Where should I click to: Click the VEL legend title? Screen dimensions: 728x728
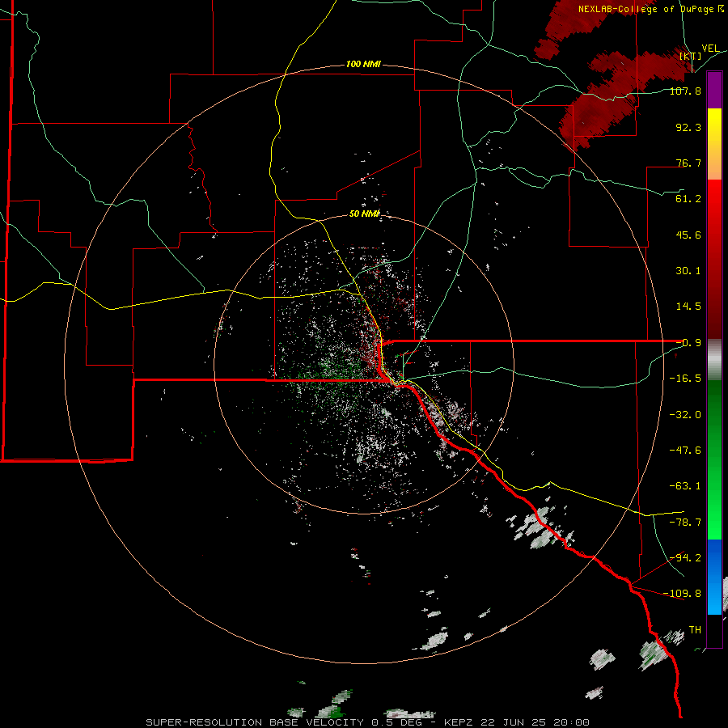click(710, 49)
